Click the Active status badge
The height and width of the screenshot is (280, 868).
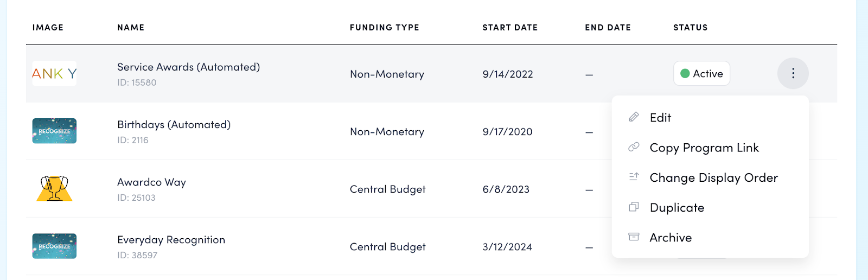[x=701, y=73]
